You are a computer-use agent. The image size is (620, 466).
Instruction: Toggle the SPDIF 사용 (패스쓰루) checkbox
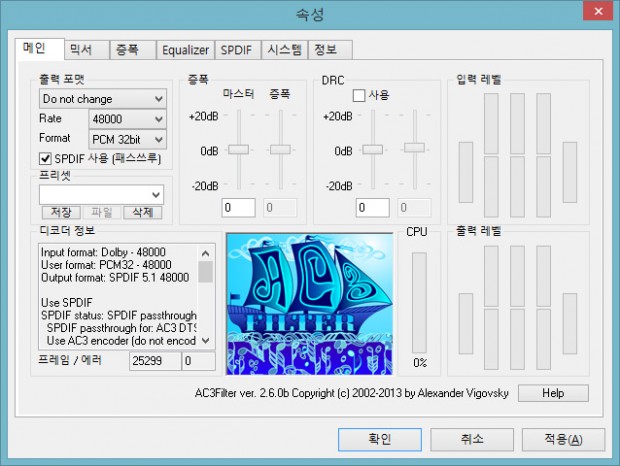tap(45, 158)
